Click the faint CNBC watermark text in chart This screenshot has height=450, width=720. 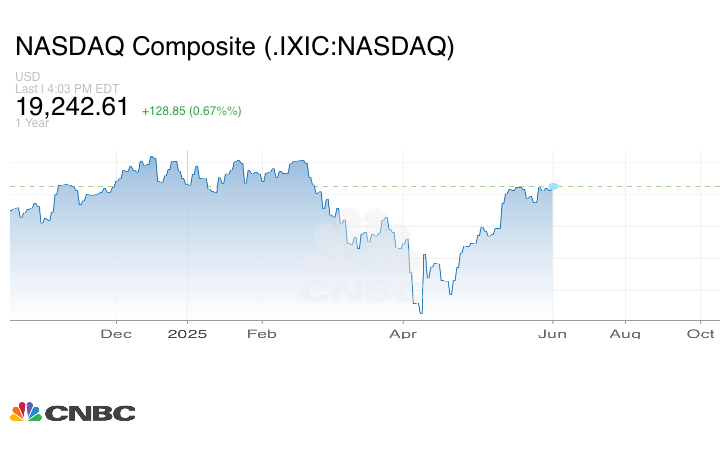click(355, 291)
